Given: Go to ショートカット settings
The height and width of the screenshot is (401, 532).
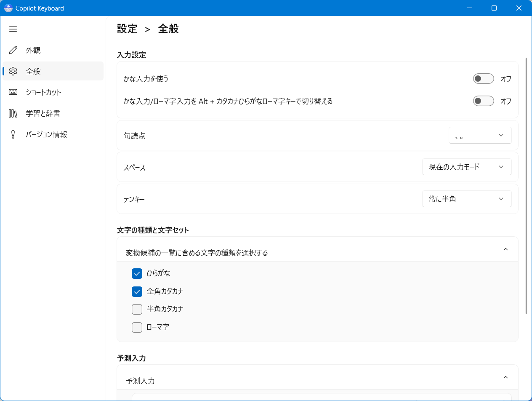Looking at the screenshot, I should (53, 92).
